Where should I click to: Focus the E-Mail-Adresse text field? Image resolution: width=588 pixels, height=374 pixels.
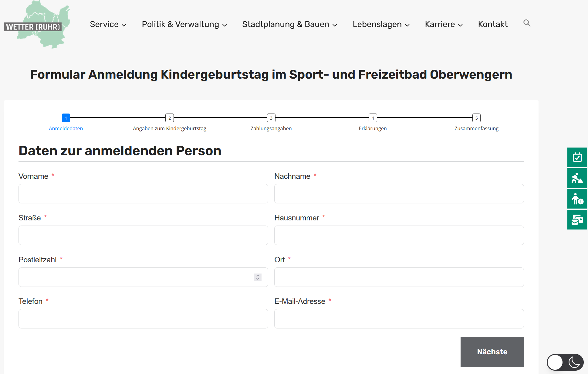(x=399, y=319)
